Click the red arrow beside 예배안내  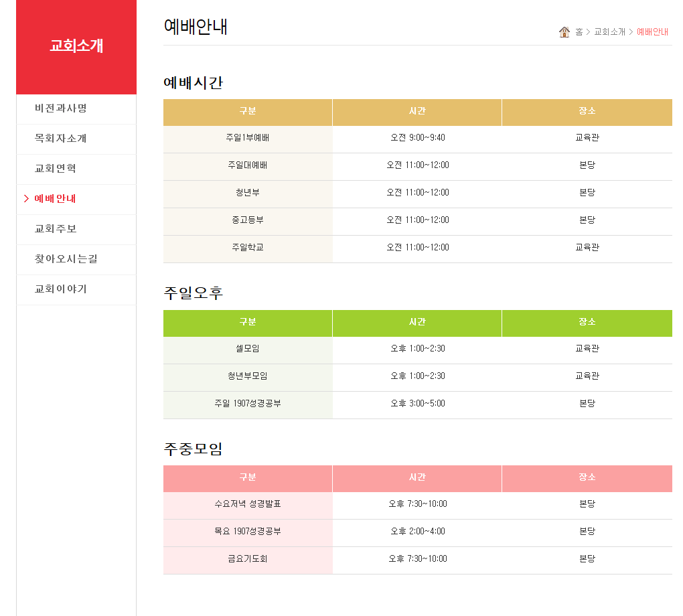pyautogui.click(x=26, y=199)
